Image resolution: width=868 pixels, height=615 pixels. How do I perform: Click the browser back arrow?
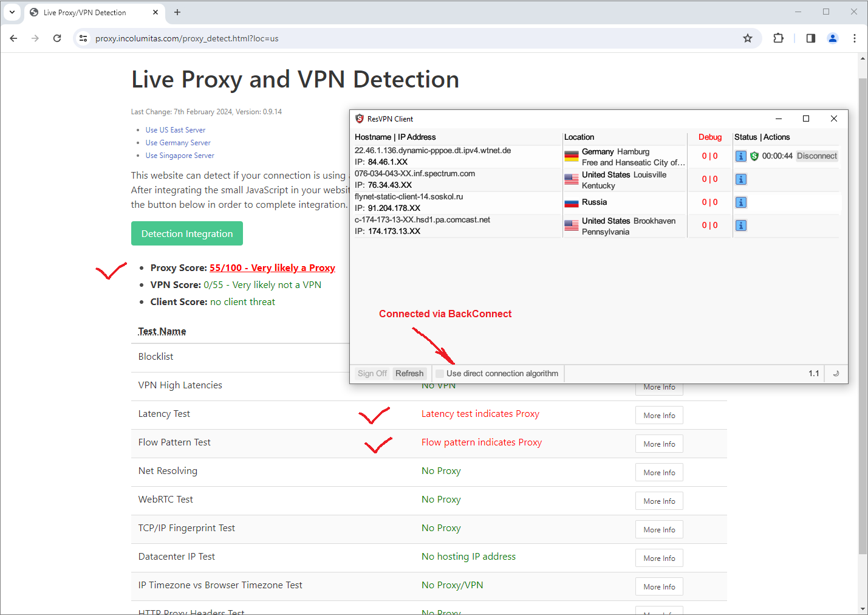13,38
